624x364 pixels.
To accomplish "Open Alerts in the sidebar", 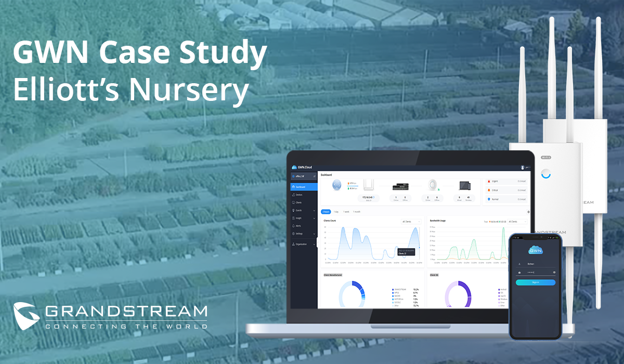I will pos(304,226).
